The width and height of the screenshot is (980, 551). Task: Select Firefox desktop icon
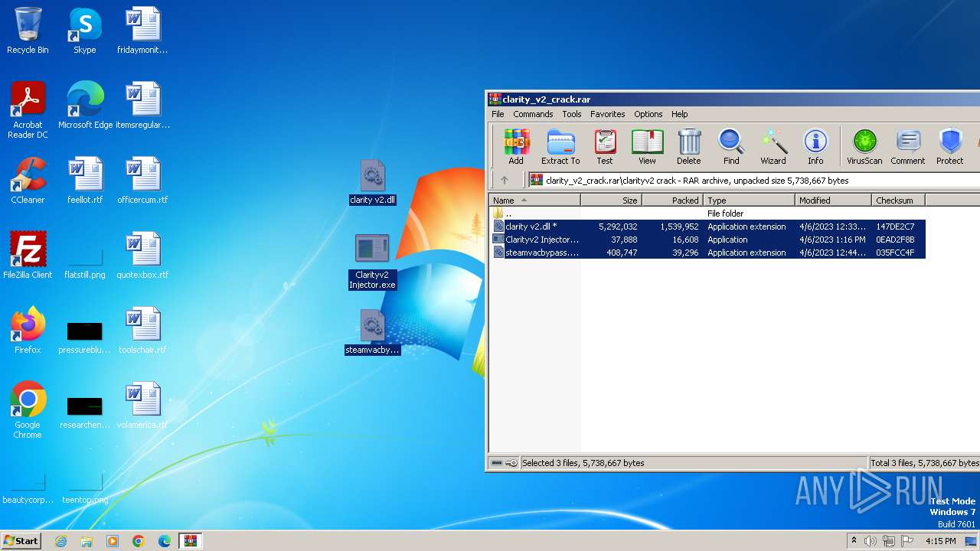point(28,331)
